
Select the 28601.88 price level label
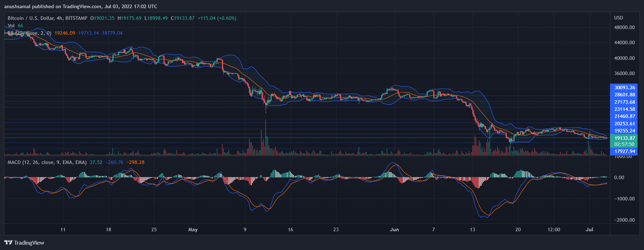coord(624,95)
